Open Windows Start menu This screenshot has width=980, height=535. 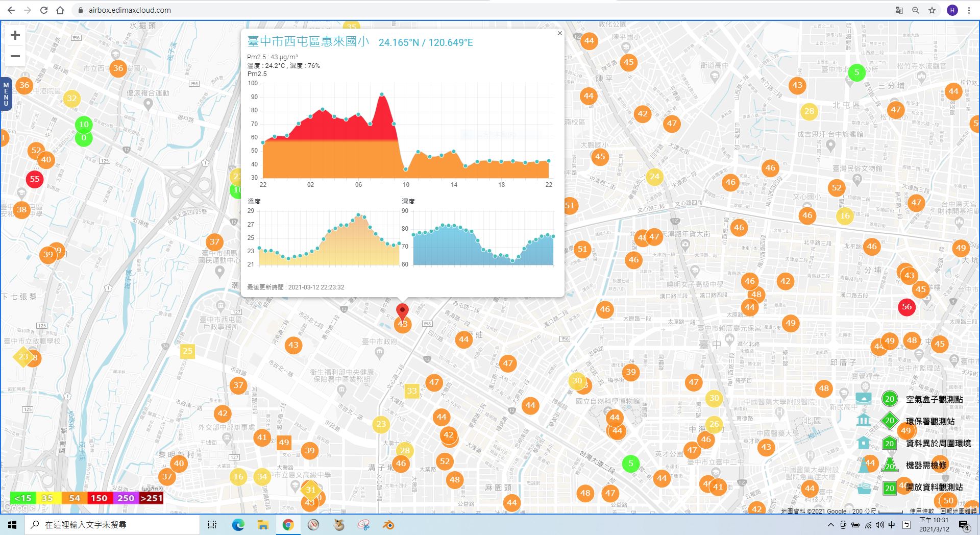(12, 525)
